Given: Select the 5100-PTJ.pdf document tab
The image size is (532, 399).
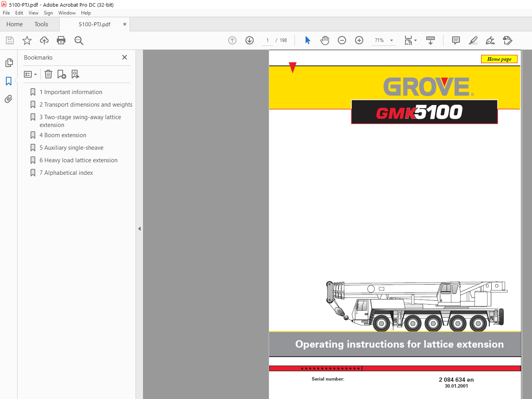Looking at the screenshot, I should 94,24.
